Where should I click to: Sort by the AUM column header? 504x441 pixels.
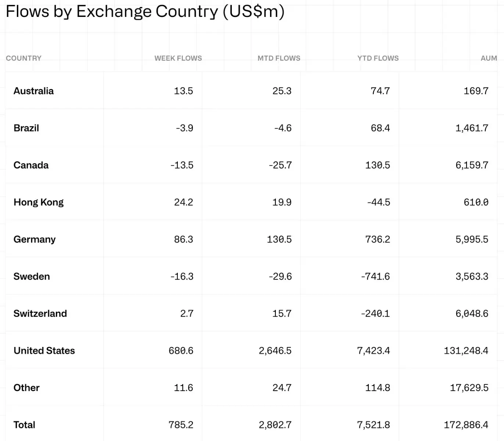pos(489,58)
